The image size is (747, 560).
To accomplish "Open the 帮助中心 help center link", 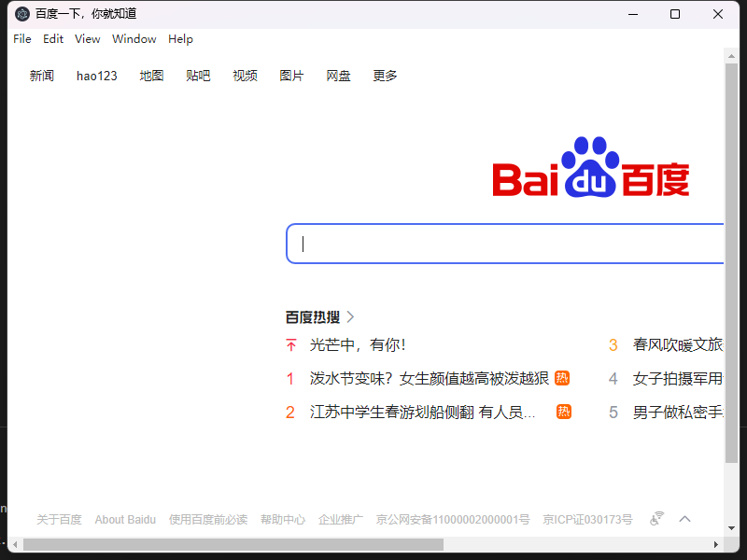I will coord(283,520).
